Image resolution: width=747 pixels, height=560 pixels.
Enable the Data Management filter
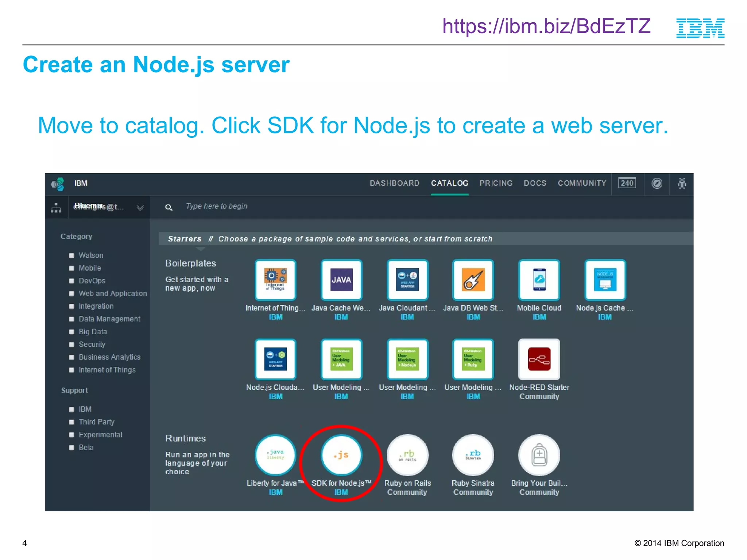click(x=71, y=319)
